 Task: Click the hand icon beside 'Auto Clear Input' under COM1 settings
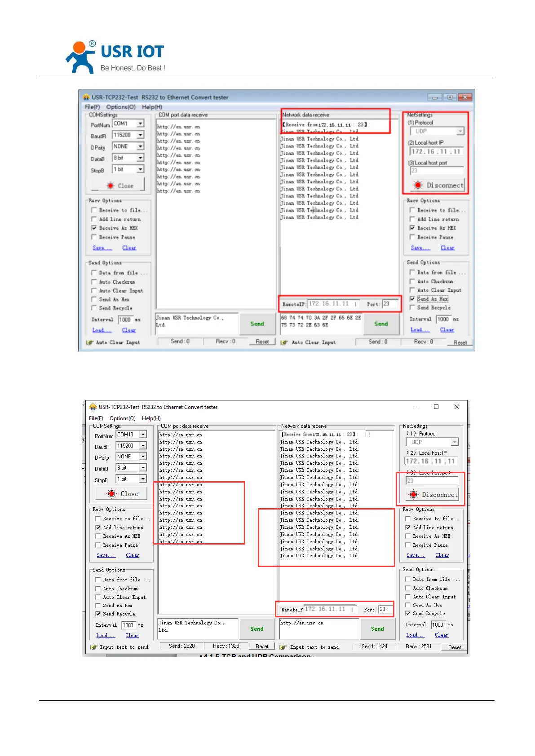tap(90, 343)
